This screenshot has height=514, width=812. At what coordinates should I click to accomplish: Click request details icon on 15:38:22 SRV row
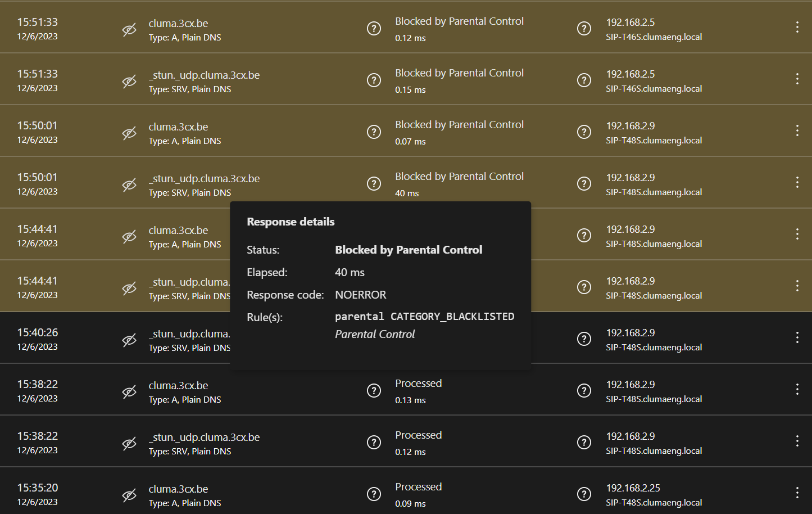(x=374, y=442)
